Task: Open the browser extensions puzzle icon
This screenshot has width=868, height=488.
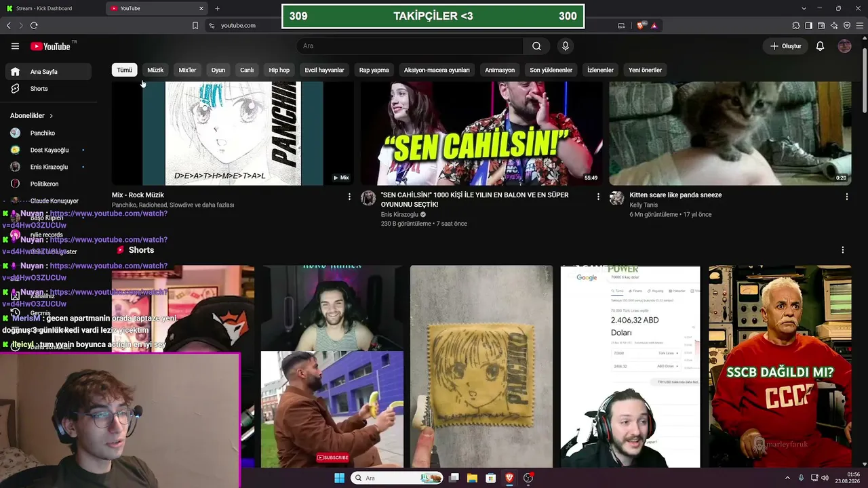Action: (796, 26)
